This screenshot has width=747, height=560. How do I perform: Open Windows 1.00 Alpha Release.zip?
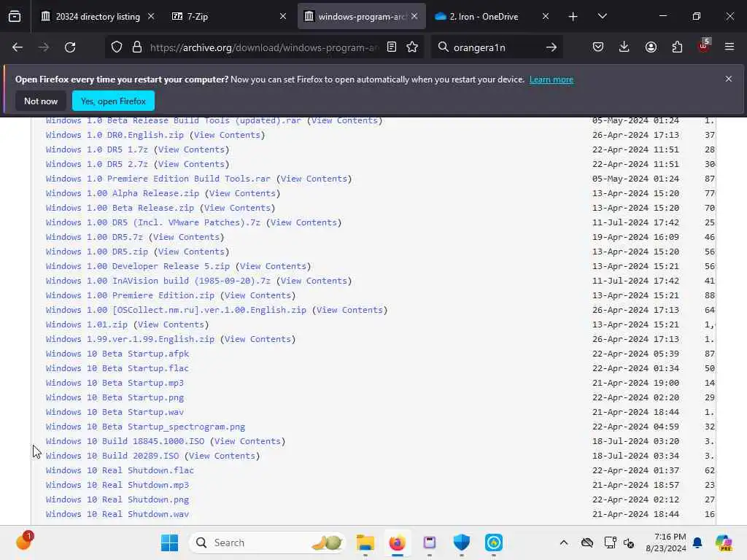tap(123, 193)
